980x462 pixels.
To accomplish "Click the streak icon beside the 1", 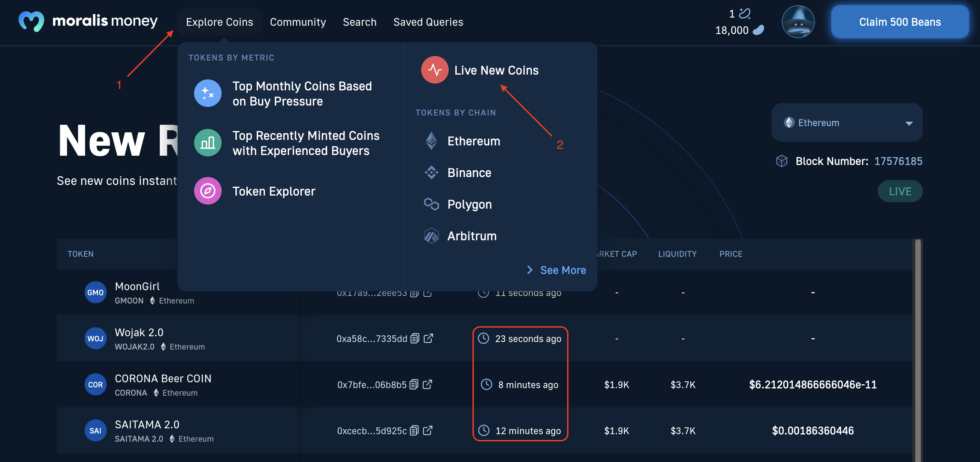I will [x=745, y=14].
